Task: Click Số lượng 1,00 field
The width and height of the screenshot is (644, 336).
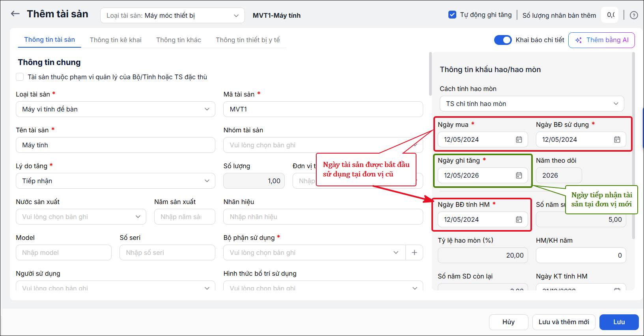Action: click(254, 181)
